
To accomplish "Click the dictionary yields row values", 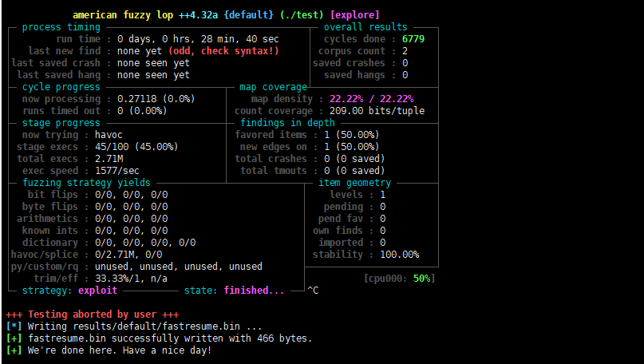I will 145,243.
